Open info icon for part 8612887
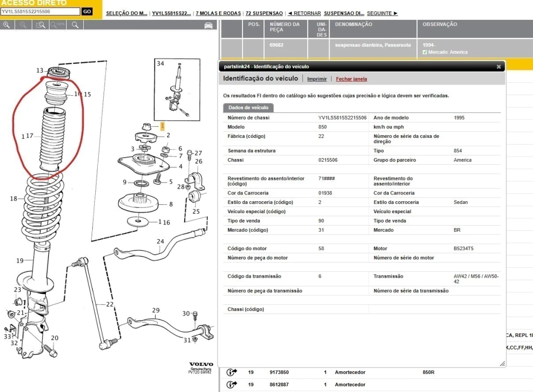533x392 pixels. (232, 385)
